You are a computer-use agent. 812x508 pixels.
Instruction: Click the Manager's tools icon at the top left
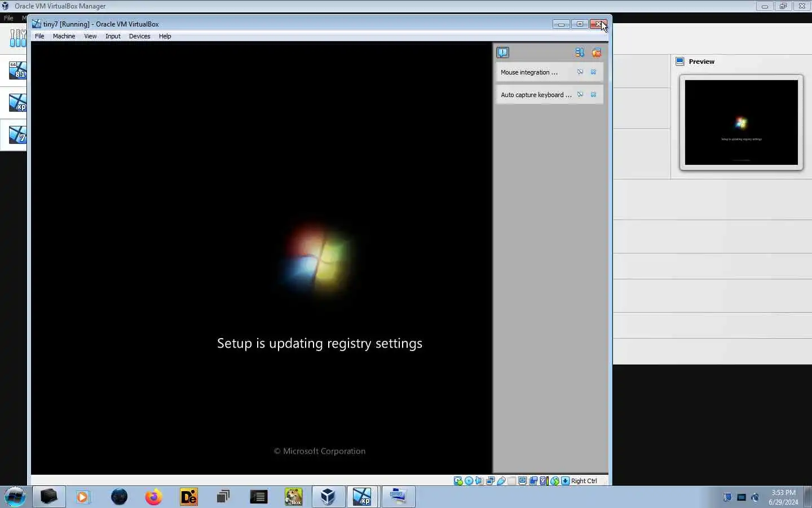click(x=17, y=38)
